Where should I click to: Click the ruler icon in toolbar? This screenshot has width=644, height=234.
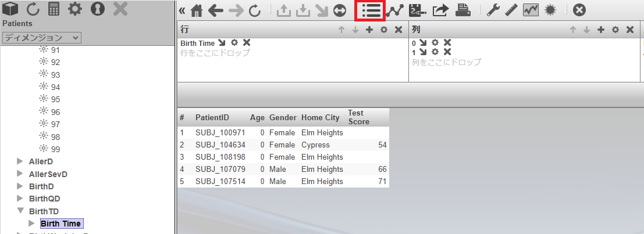pos(511,10)
